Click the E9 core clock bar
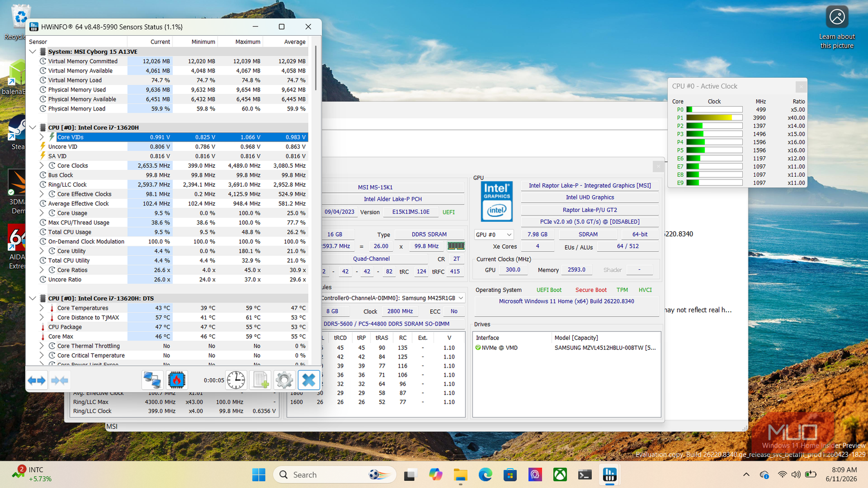 pyautogui.click(x=714, y=183)
